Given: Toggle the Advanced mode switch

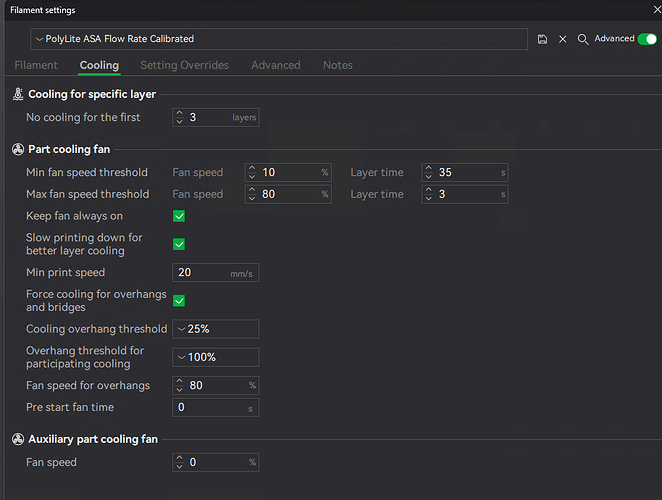Looking at the screenshot, I should tap(647, 39).
